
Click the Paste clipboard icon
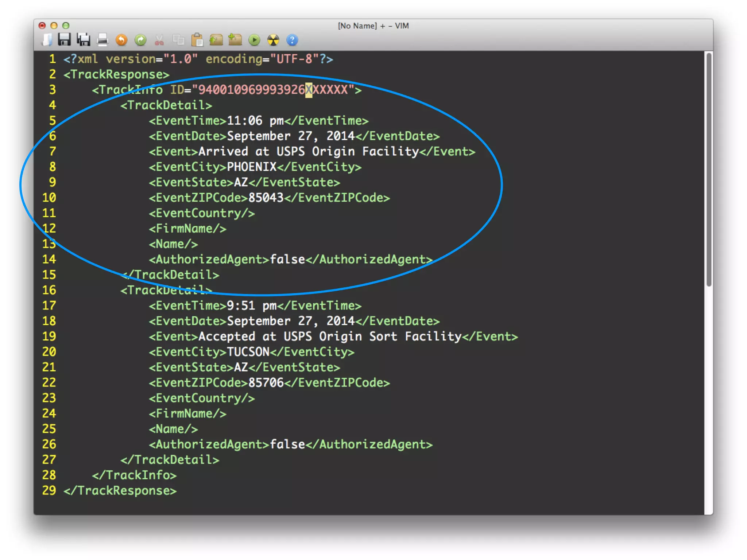click(x=197, y=40)
